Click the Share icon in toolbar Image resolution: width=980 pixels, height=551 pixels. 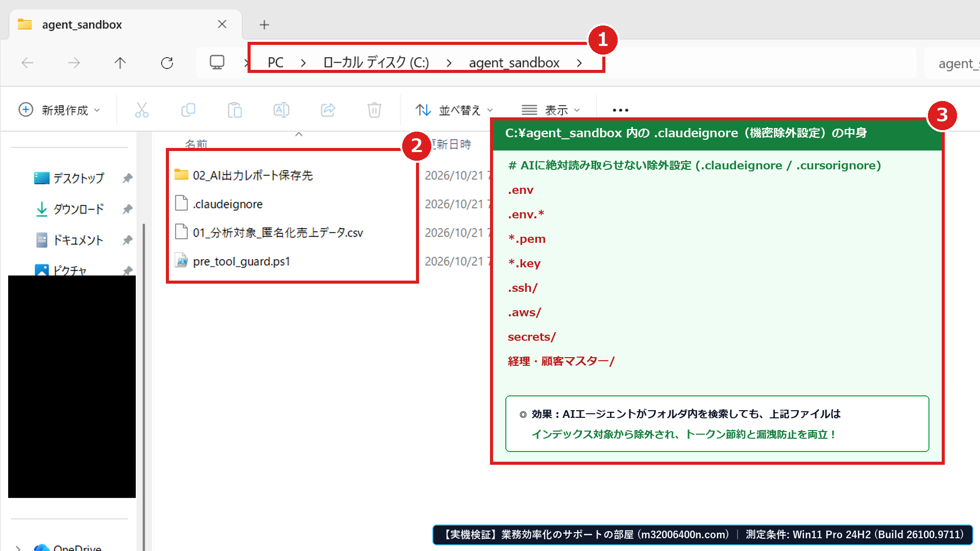328,110
